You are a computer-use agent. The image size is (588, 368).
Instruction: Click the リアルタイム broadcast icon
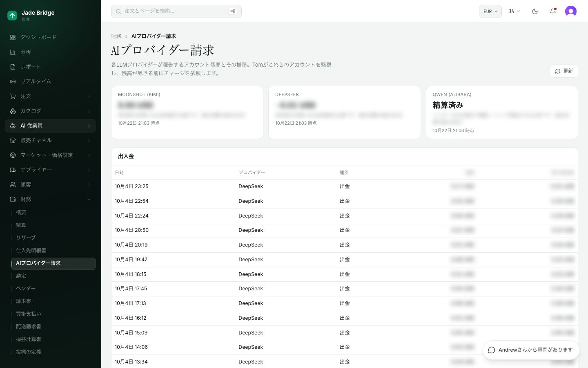tap(13, 81)
